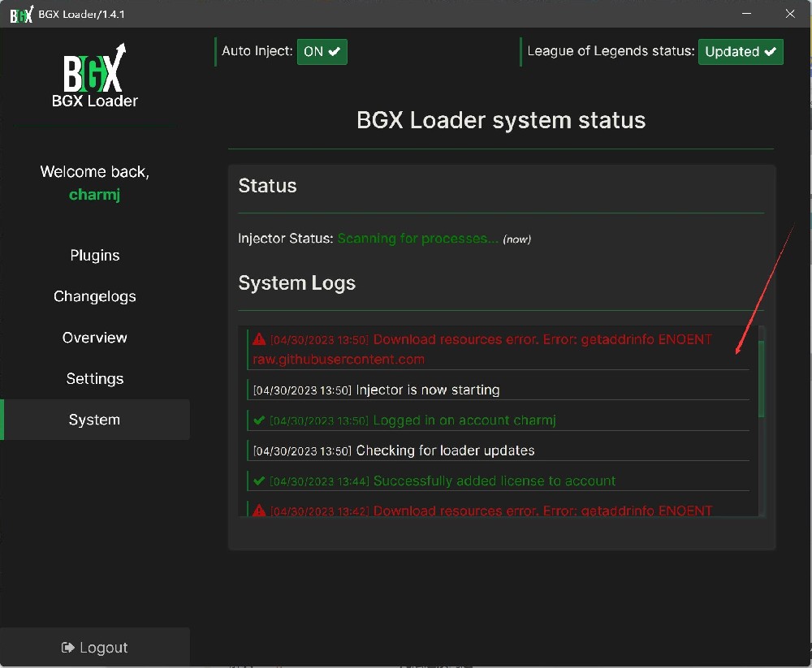Click the logout door icon
The width and height of the screenshot is (812, 668).
[68, 647]
